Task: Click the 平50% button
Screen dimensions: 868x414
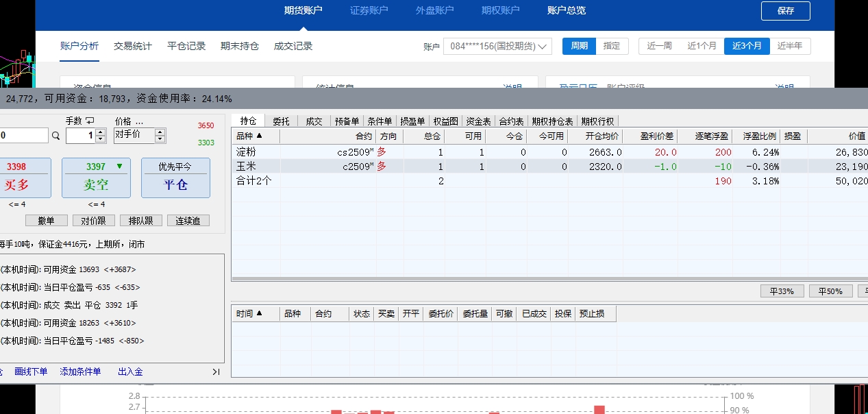Action: [x=830, y=291]
